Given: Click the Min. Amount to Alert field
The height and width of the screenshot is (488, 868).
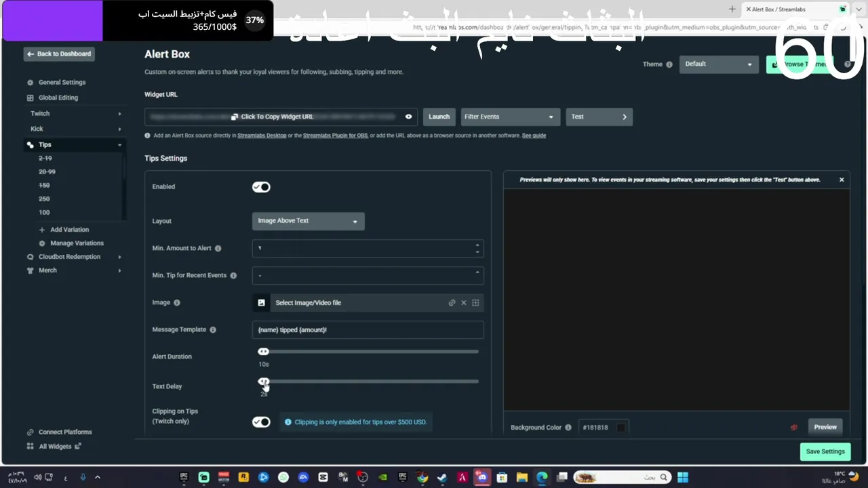Looking at the screenshot, I should click(368, 248).
